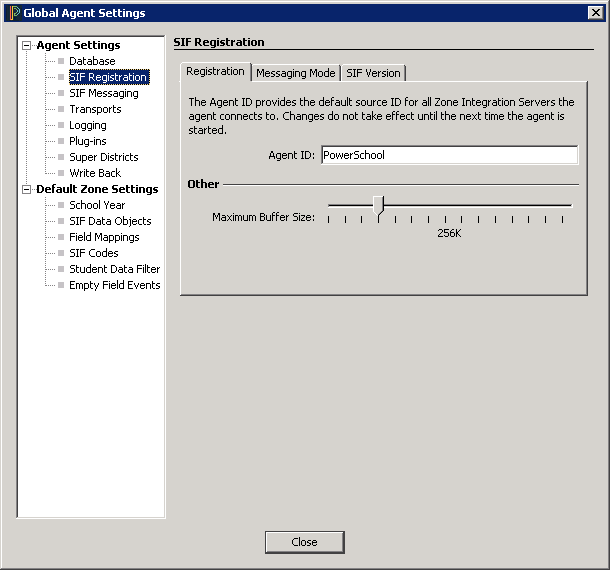Select Database in the settings tree
Screen dimensions: 610x570
[92, 61]
